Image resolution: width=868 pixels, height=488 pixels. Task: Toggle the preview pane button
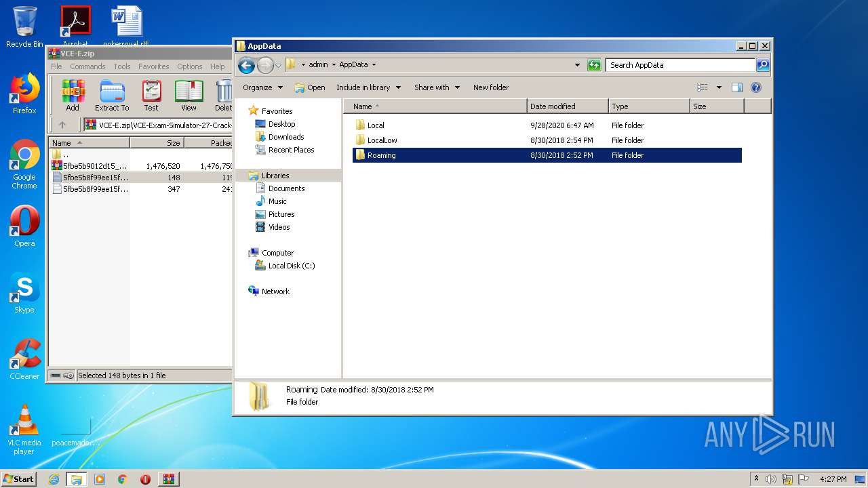tap(737, 87)
